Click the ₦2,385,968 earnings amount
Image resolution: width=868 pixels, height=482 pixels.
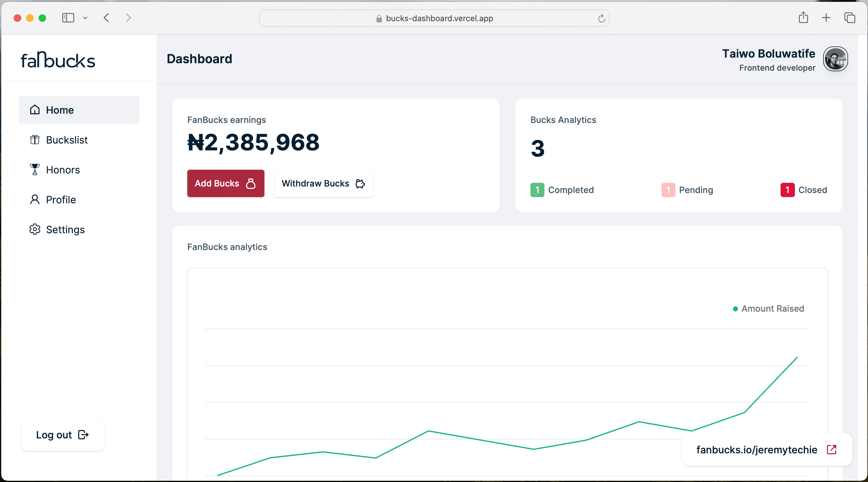[x=253, y=142]
